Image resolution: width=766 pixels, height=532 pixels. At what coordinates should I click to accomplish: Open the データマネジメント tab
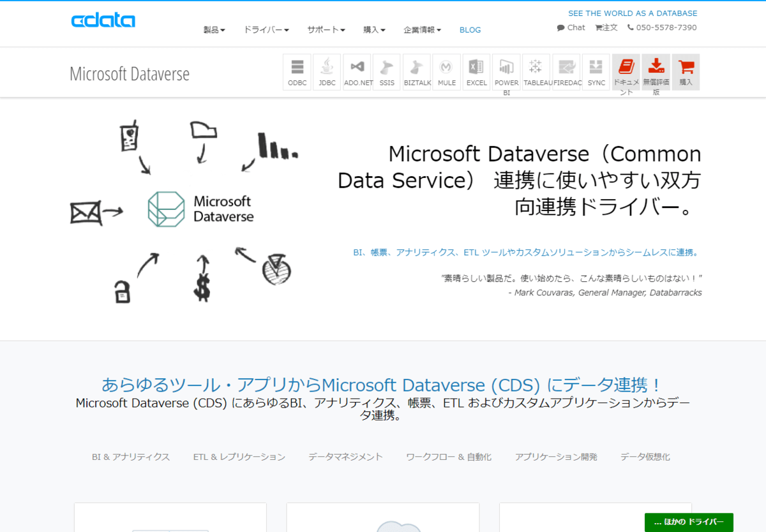click(x=345, y=457)
